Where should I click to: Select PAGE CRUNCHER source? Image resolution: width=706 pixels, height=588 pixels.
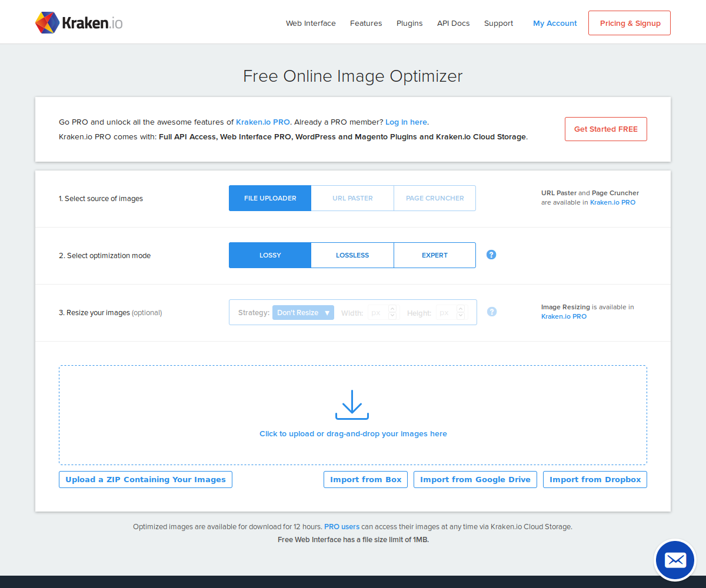point(435,198)
